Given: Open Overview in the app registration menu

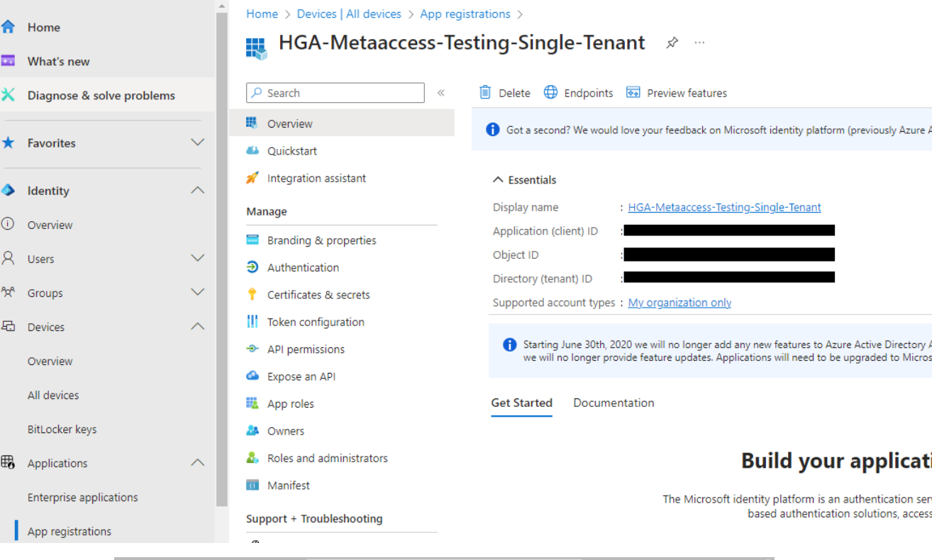Looking at the screenshot, I should pyautogui.click(x=342, y=123).
